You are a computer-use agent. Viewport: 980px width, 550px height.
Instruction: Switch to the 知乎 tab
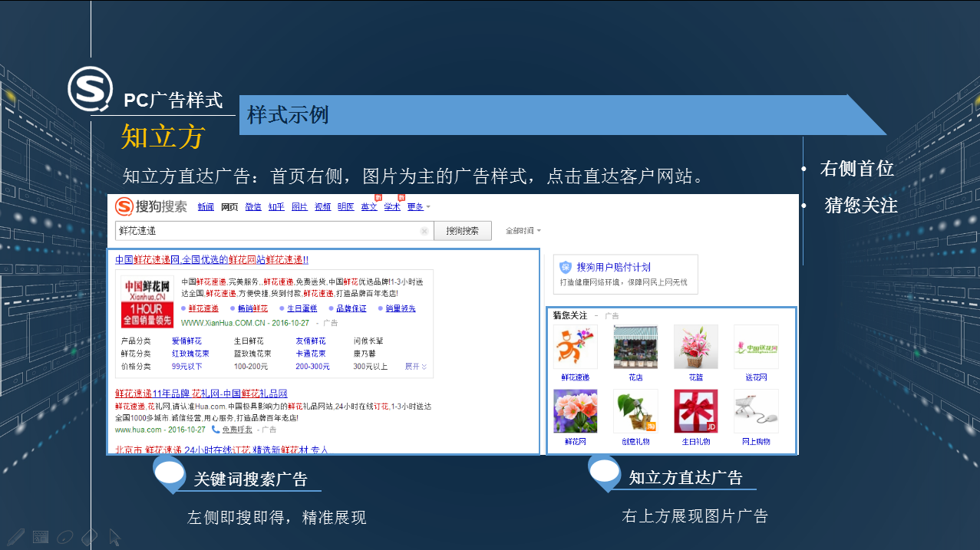276,207
